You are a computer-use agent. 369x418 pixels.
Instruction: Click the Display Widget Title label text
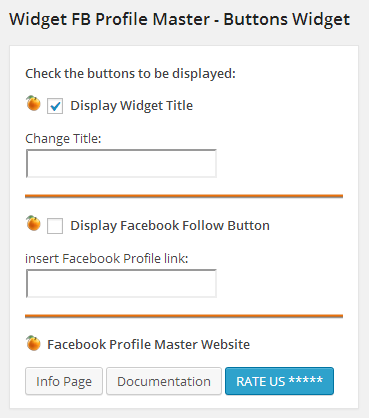[132, 106]
